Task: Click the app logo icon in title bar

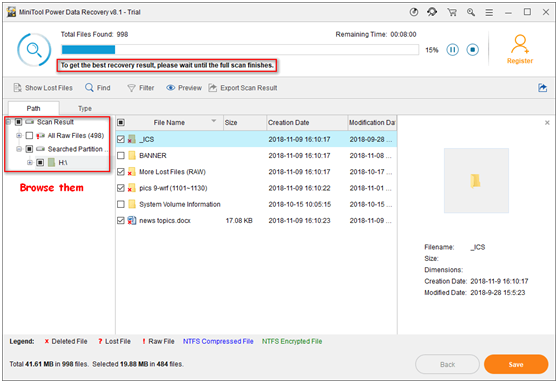Action: [x=12, y=12]
